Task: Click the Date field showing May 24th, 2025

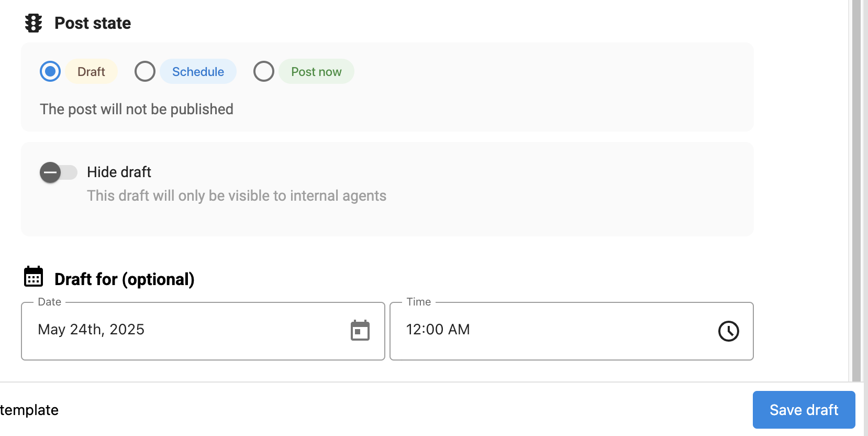Action: click(183, 330)
